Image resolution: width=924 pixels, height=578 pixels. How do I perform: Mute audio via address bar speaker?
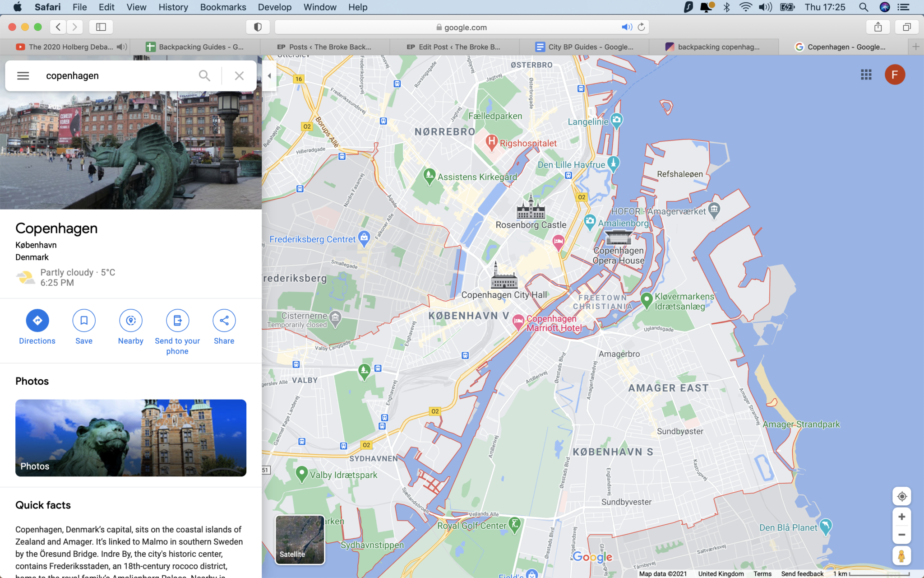627,27
